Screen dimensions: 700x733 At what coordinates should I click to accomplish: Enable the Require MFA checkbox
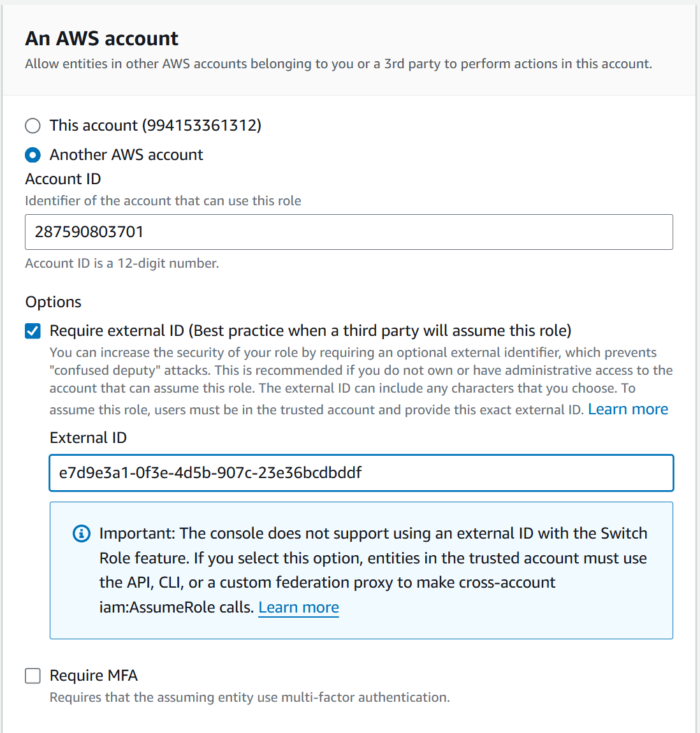(x=33, y=676)
